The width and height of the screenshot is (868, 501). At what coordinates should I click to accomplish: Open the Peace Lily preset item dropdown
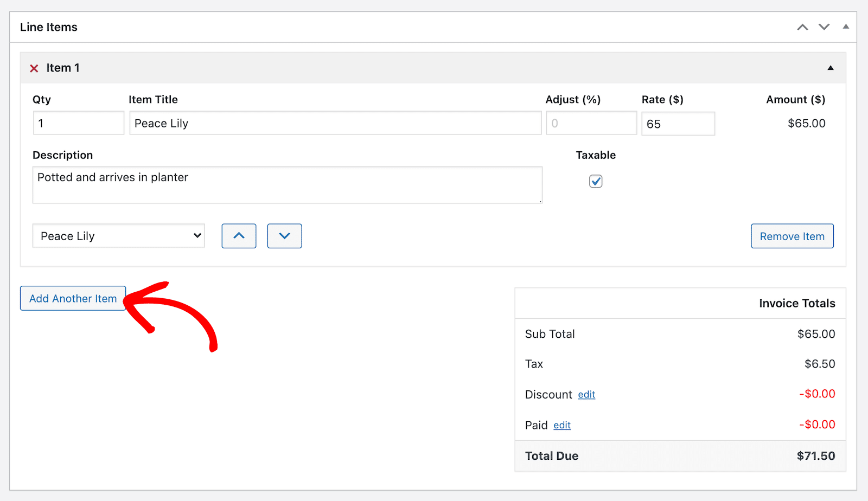[119, 236]
